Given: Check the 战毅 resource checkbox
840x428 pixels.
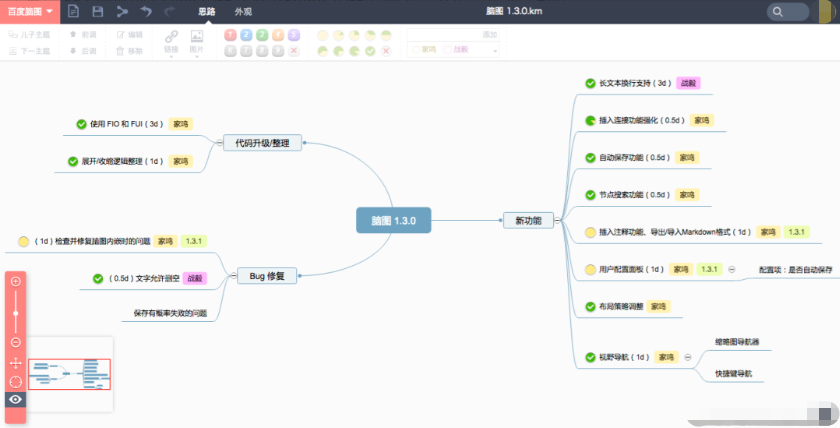Looking at the screenshot, I should click(x=448, y=49).
